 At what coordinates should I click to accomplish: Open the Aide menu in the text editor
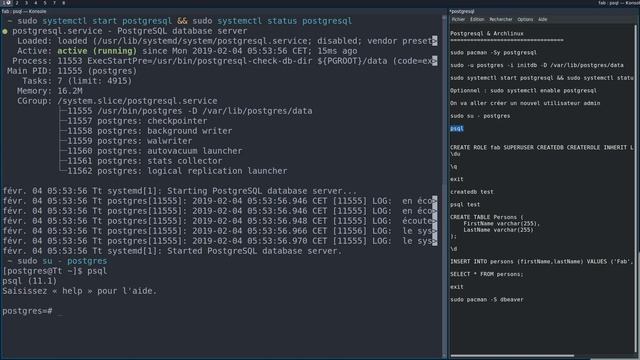[x=542, y=19]
